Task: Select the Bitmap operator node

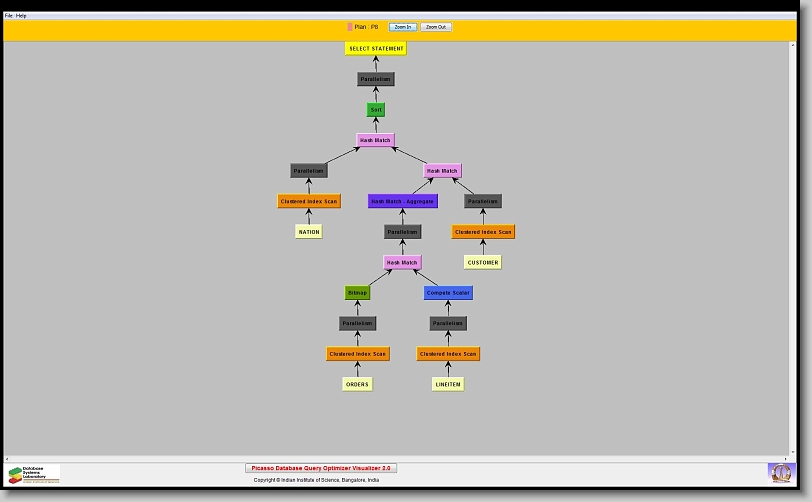Action: (x=357, y=293)
